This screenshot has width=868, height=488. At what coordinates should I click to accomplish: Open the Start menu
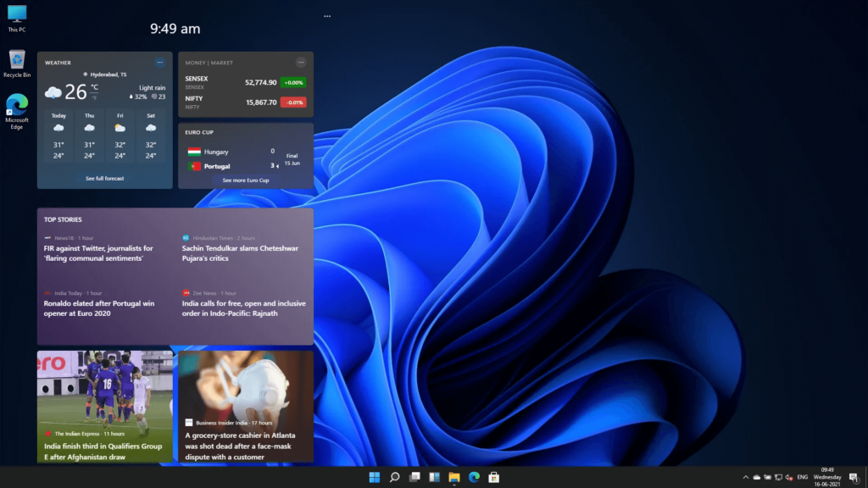click(x=373, y=478)
